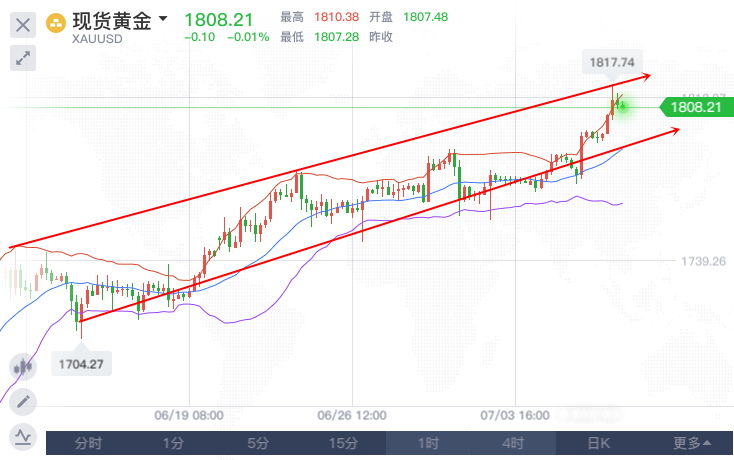Select the 1时 hourly tab

(x=429, y=443)
